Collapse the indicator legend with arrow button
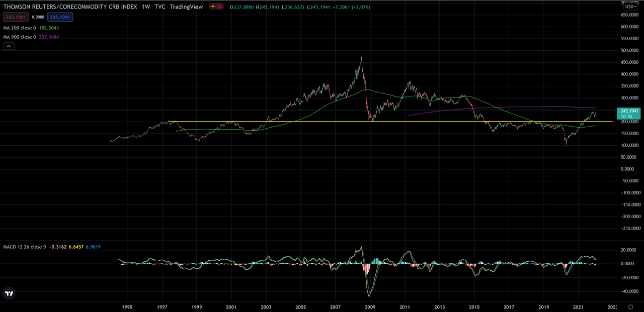 click(9, 46)
